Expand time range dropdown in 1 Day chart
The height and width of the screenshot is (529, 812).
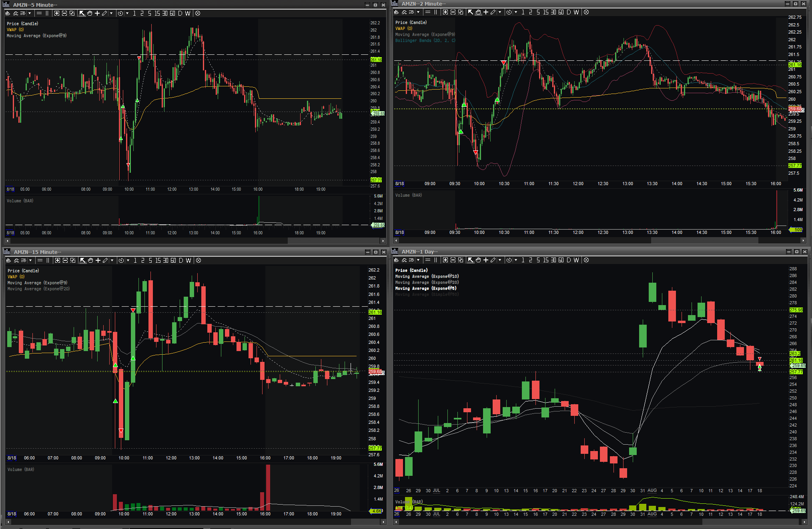[x=516, y=260]
